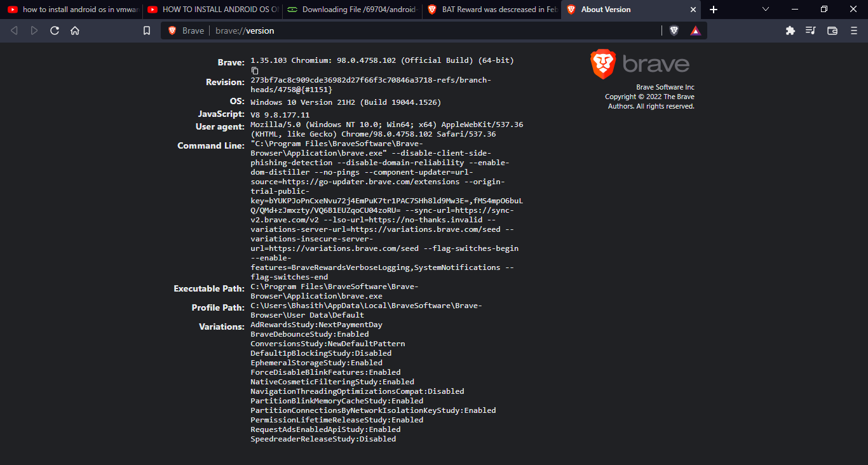Image resolution: width=868 pixels, height=465 pixels.
Task: Open the Brave Wallet
Action: point(832,30)
